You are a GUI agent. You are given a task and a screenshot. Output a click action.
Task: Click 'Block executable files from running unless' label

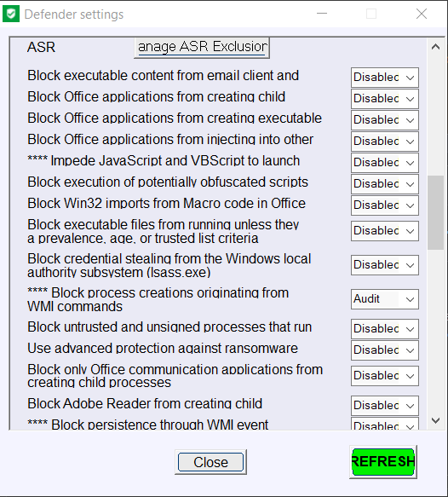(163, 231)
